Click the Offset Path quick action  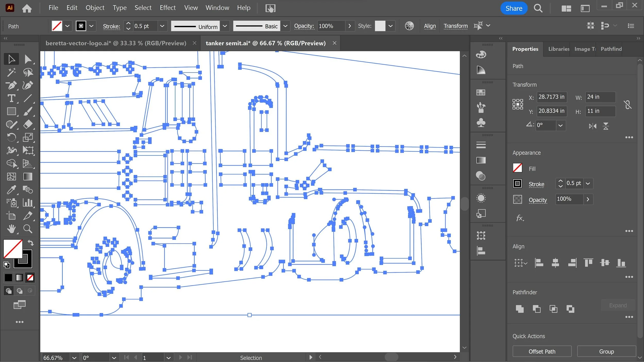pos(542,351)
